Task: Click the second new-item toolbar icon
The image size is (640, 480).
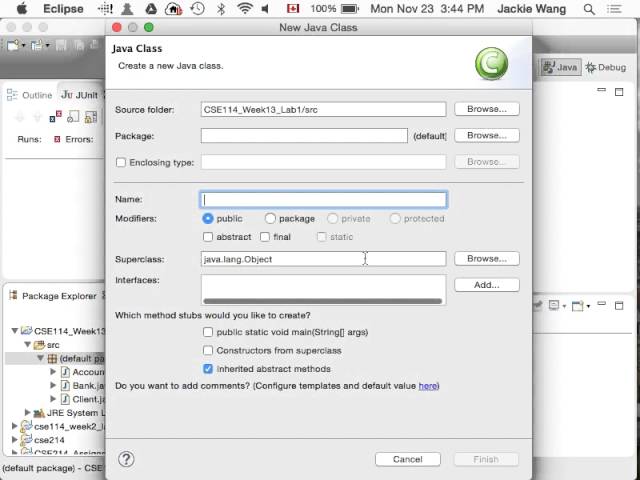Action: [36, 44]
